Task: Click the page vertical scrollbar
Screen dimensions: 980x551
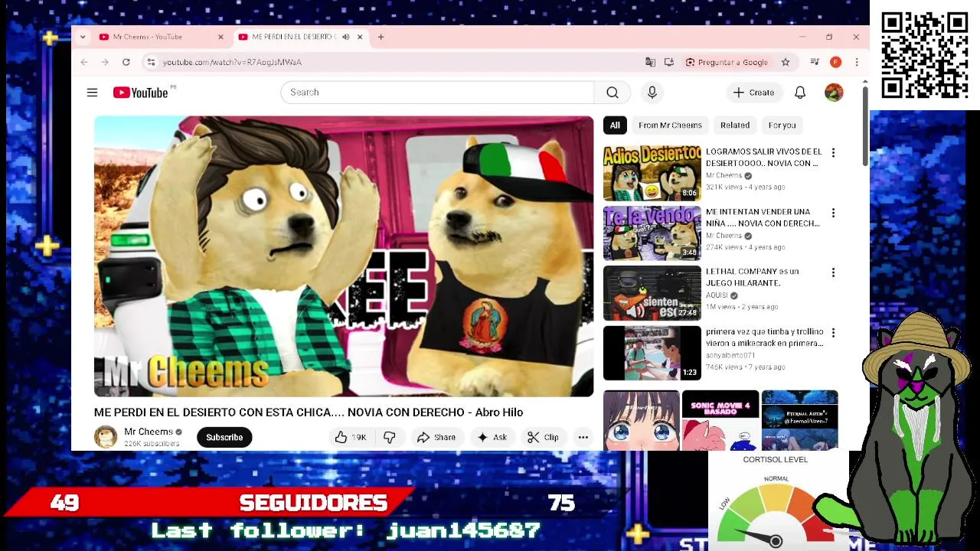Action: [x=865, y=126]
